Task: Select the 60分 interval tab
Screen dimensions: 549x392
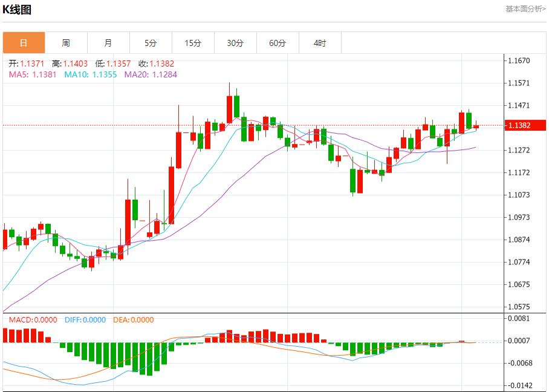Action: coord(278,43)
